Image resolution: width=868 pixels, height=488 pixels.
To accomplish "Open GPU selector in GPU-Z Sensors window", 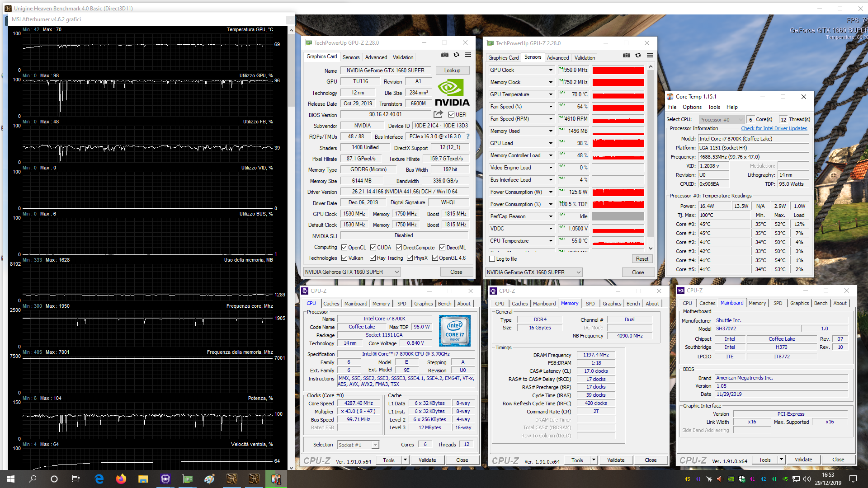I will tap(534, 272).
